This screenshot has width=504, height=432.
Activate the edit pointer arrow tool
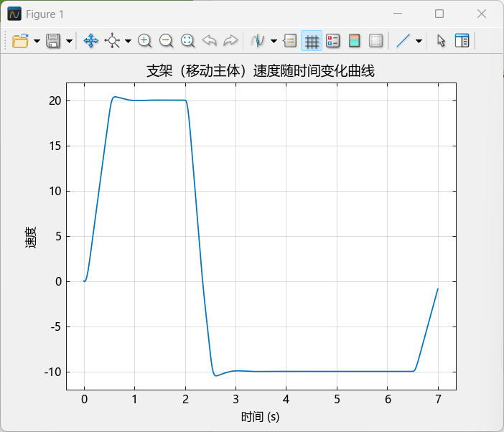coord(441,41)
